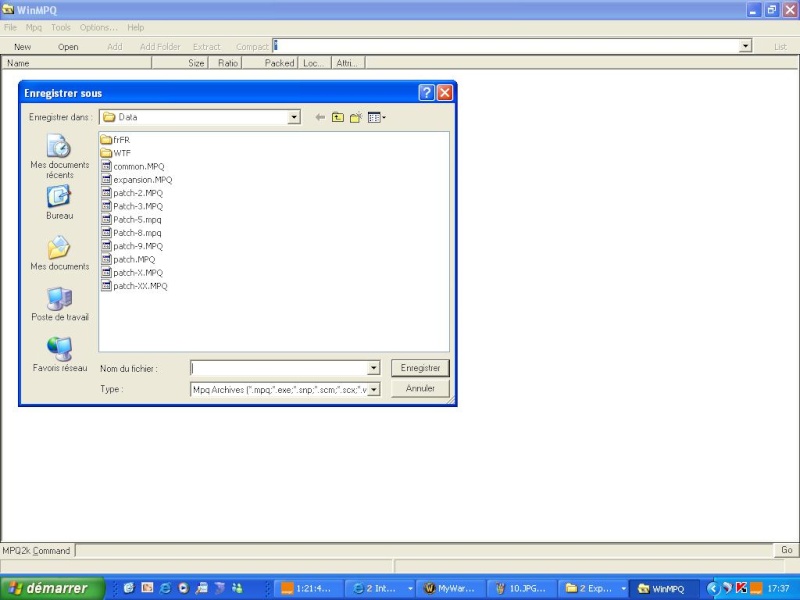Select patch-9.MPQ file
The width and height of the screenshot is (800, 600).
coord(132,246)
